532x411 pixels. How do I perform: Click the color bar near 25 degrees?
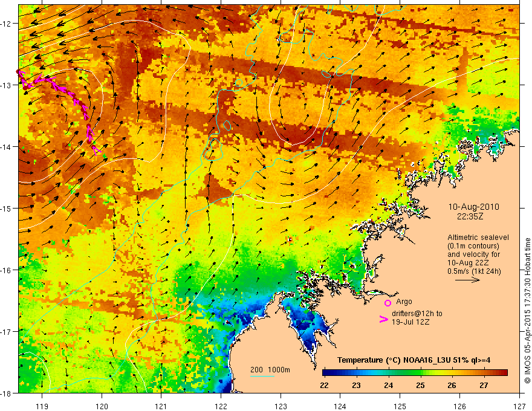(x=421, y=372)
